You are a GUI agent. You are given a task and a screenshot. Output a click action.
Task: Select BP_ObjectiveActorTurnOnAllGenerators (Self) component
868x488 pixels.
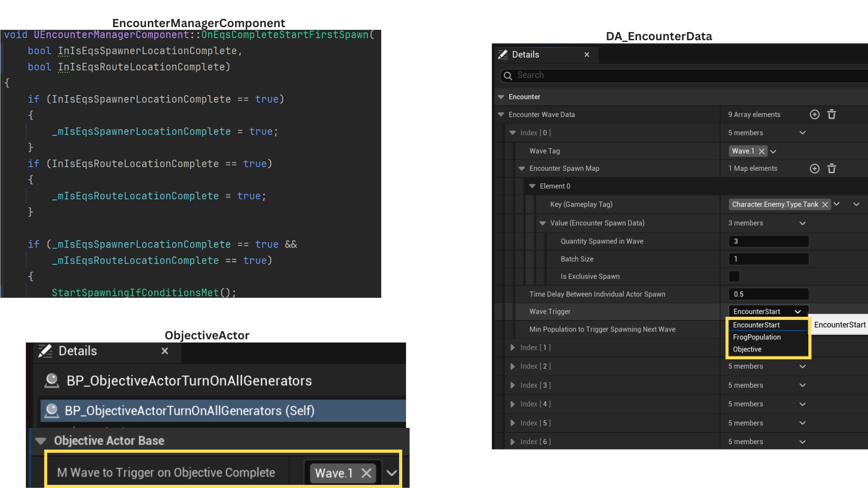190,411
